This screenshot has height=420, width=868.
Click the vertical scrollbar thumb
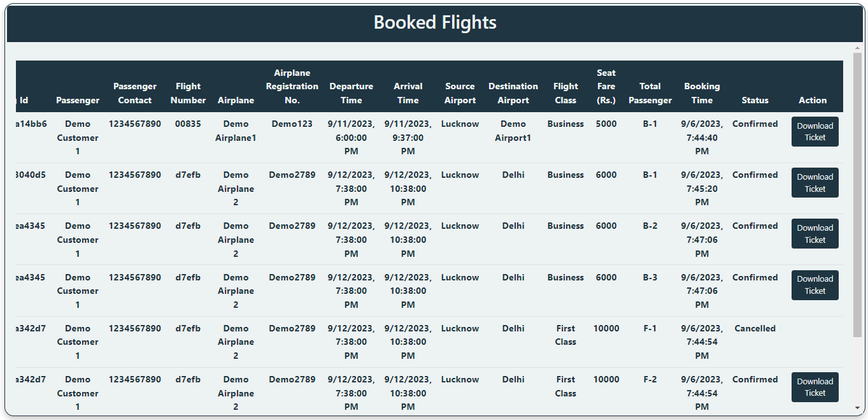point(858,195)
